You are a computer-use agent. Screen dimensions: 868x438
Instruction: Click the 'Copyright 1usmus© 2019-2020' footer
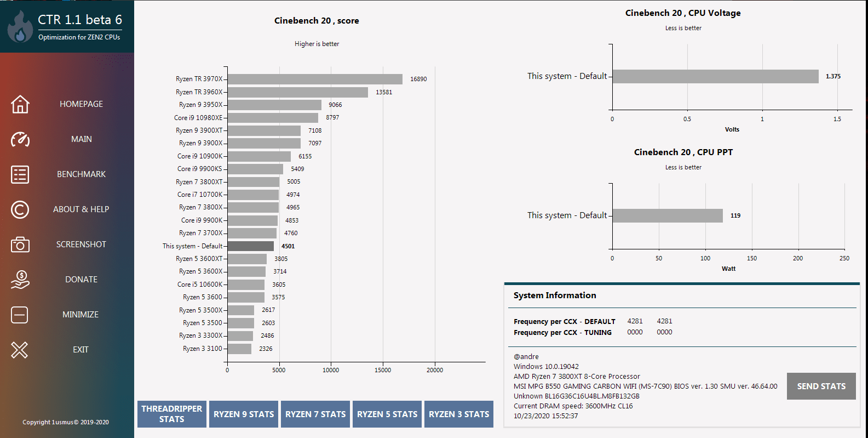click(x=66, y=422)
